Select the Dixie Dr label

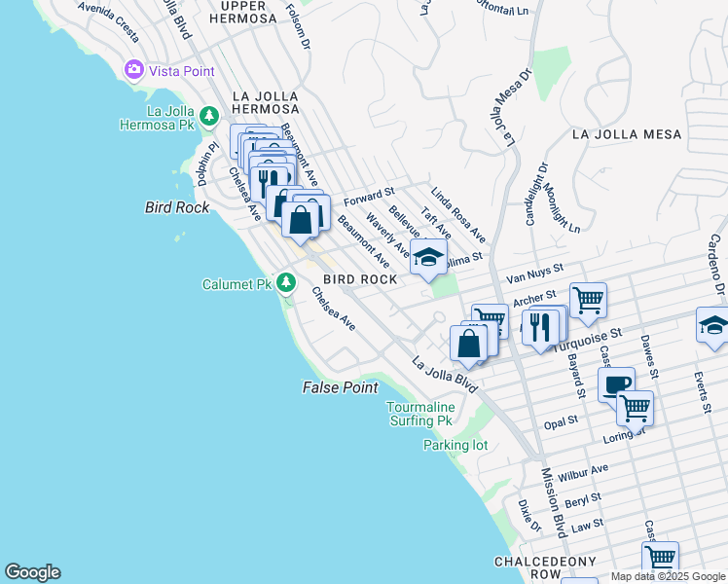click(x=529, y=516)
